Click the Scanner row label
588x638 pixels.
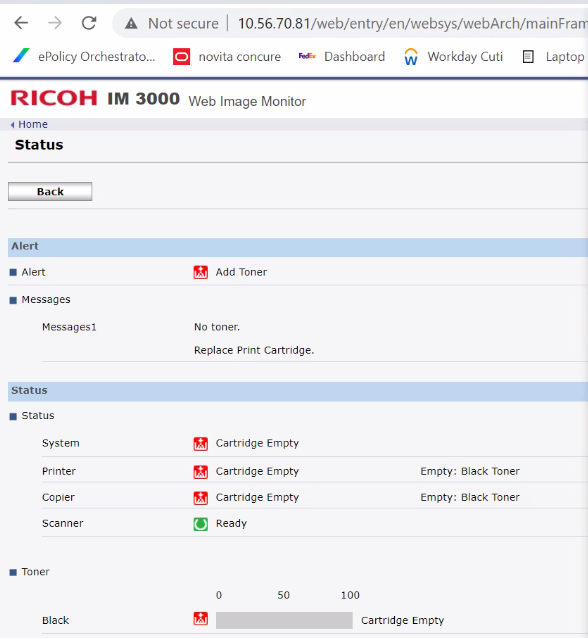(62, 523)
